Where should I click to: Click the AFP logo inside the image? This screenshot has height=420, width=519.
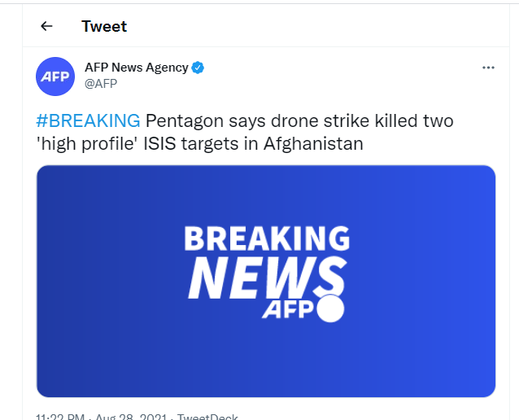tap(288, 309)
